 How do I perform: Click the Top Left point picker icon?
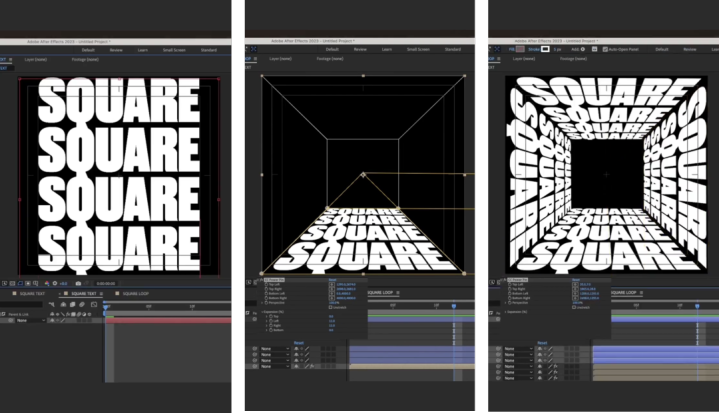pyautogui.click(x=331, y=284)
